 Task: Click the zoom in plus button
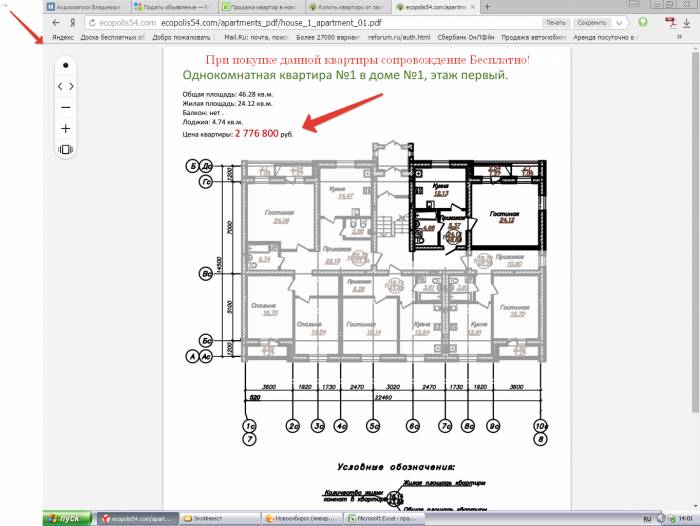[x=66, y=128]
